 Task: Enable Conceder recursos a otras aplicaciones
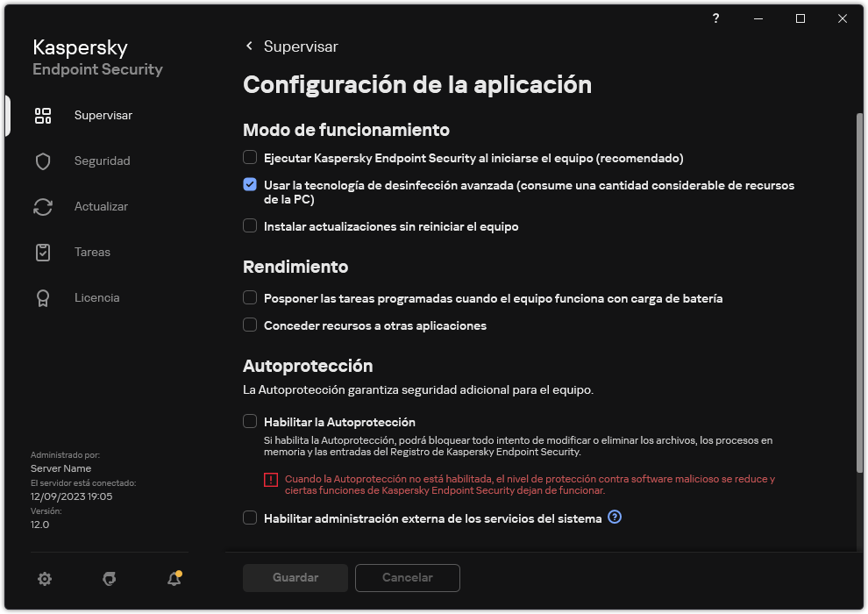click(250, 325)
